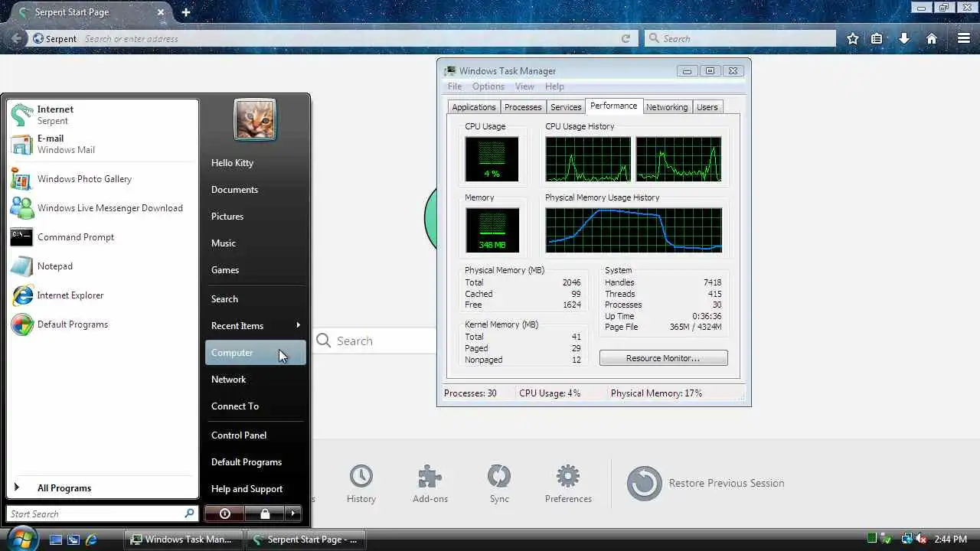Launch Command Prompt from Start menu
Screen dimensions: 980x551
point(103,237)
